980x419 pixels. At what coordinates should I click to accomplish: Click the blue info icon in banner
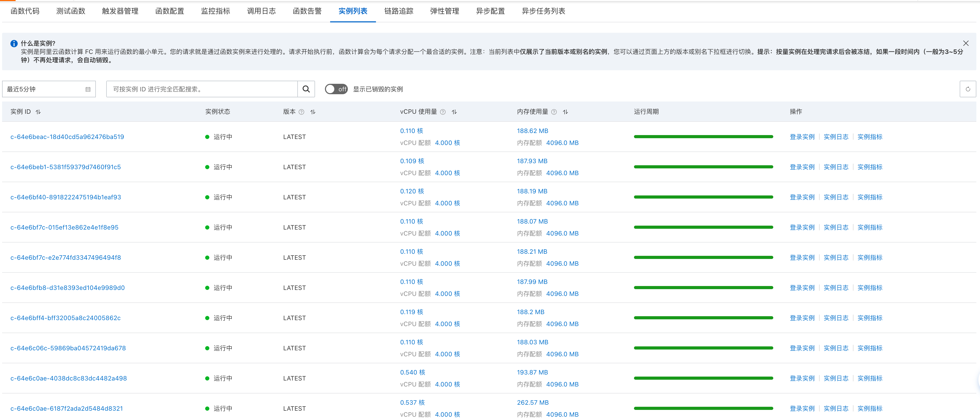(14, 43)
